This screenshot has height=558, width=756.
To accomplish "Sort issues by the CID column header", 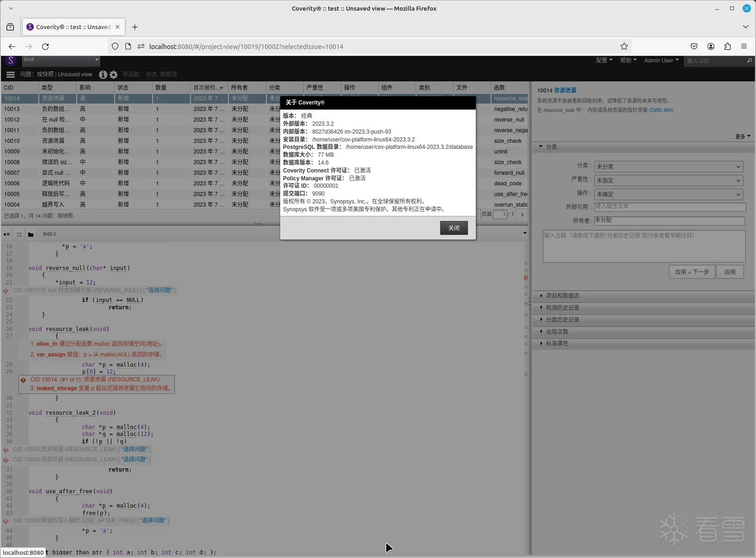I will (19, 87).
